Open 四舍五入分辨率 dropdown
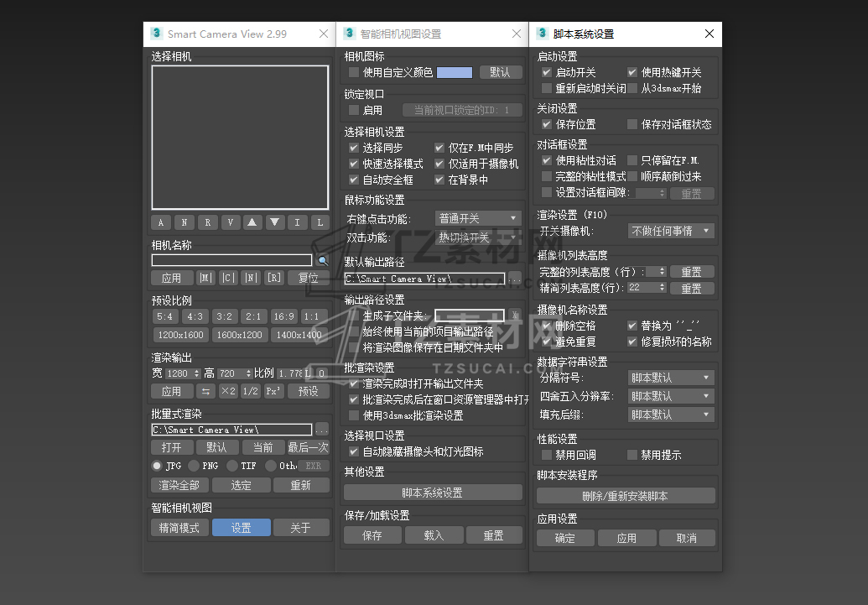The height and width of the screenshot is (605, 868). pos(671,396)
